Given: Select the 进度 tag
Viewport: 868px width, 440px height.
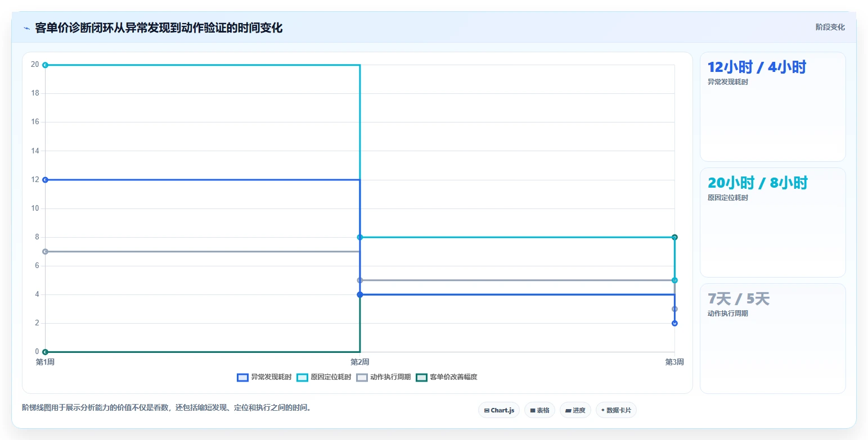Looking at the screenshot, I should [575, 410].
